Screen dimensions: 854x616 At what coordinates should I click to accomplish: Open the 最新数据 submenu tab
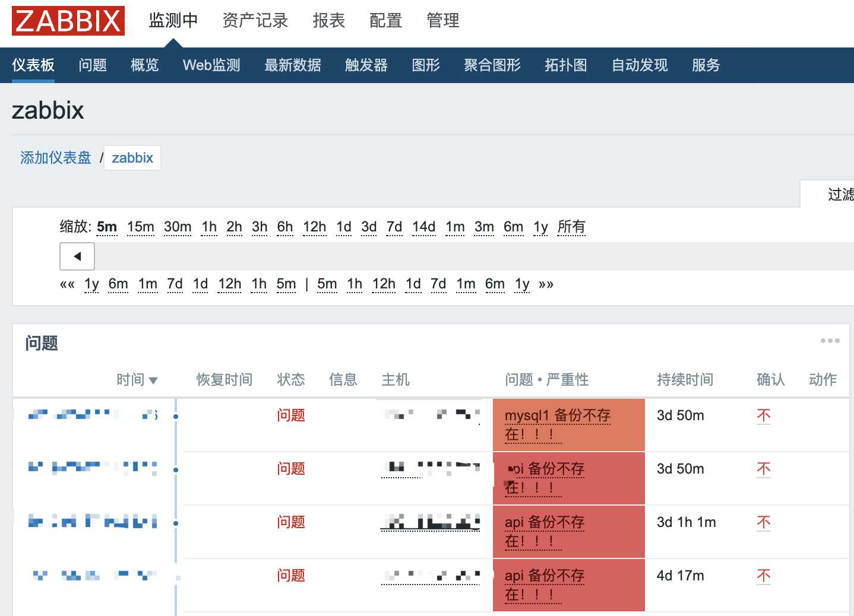(x=293, y=65)
